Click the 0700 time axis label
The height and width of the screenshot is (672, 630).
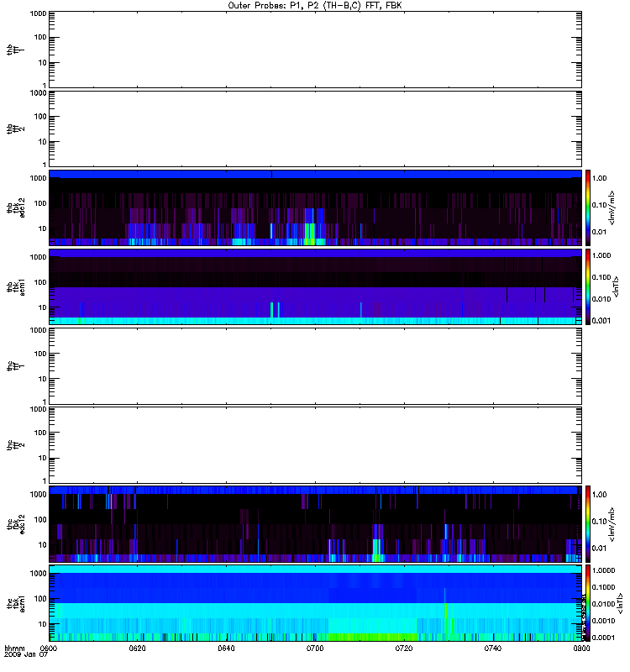[315, 648]
